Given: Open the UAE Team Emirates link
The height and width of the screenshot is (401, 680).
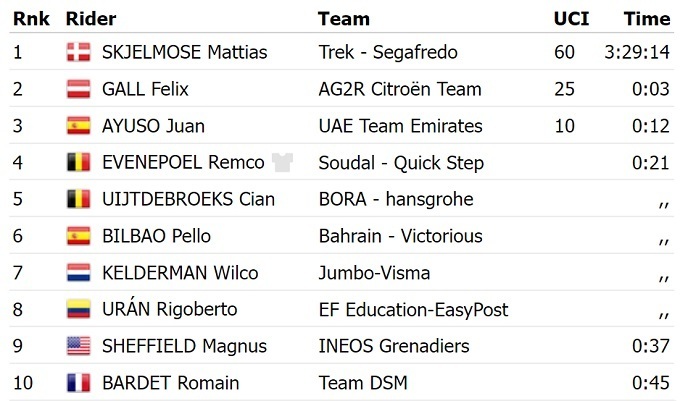Looking at the screenshot, I should [400, 126].
